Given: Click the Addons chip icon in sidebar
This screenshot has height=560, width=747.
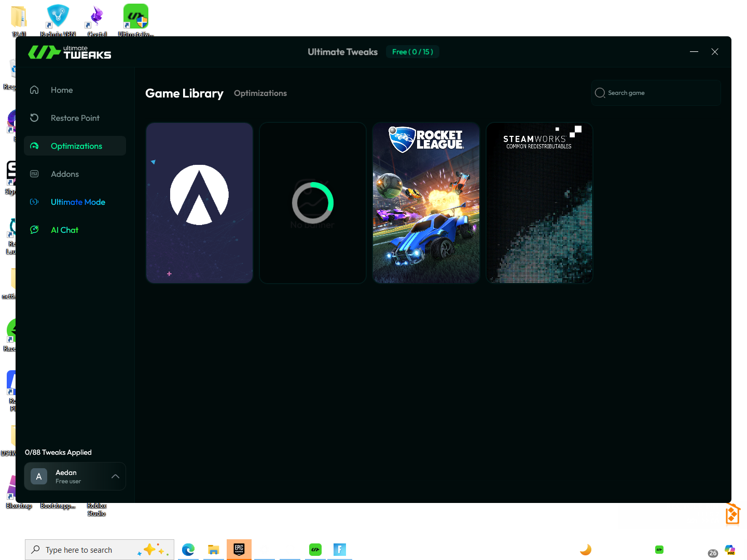Looking at the screenshot, I should pos(34,174).
